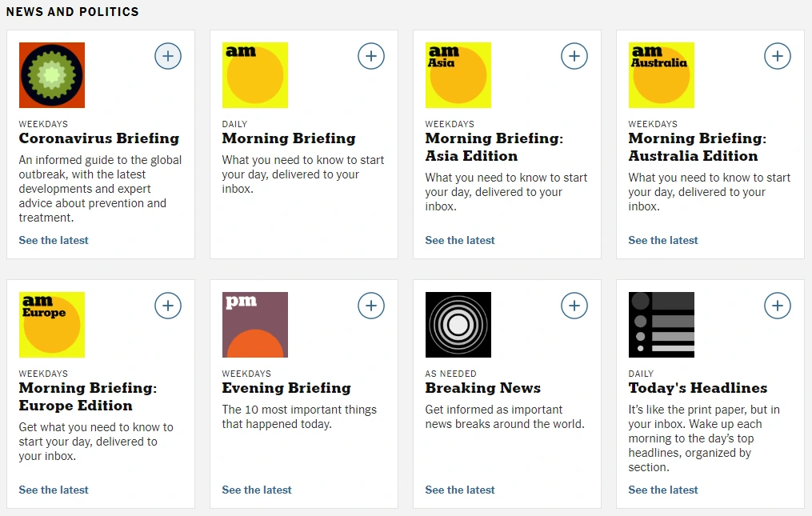The height and width of the screenshot is (516, 812).
Task: Add Morning Briefing Asia Edition via plus
Action: tap(574, 56)
